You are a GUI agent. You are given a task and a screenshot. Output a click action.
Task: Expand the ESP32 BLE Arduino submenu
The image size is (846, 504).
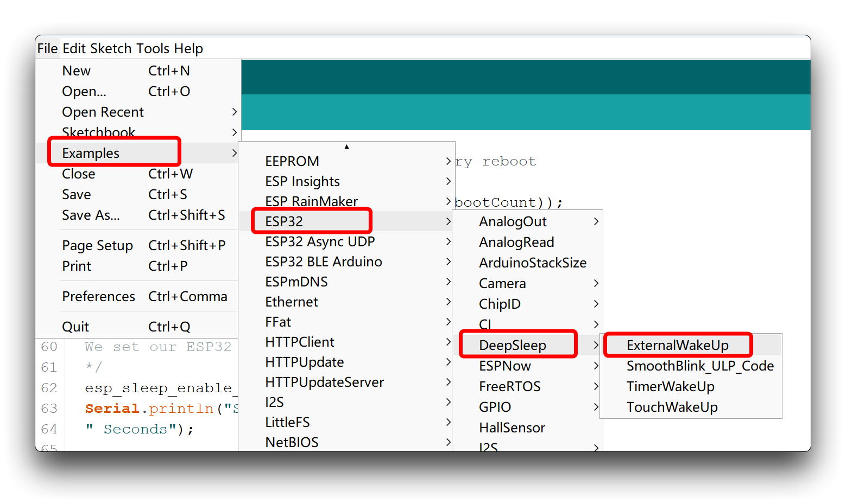[346, 261]
